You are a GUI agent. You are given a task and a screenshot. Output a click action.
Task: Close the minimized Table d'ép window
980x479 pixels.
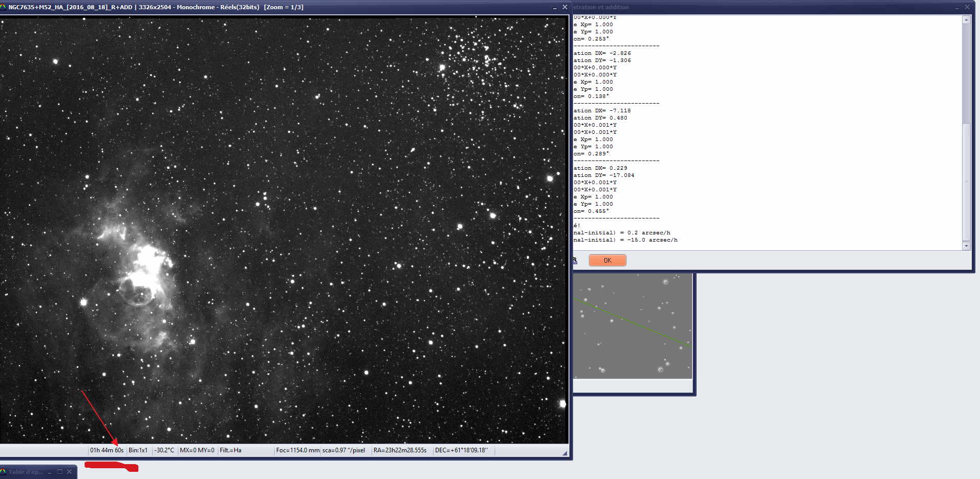pyautogui.click(x=69, y=472)
